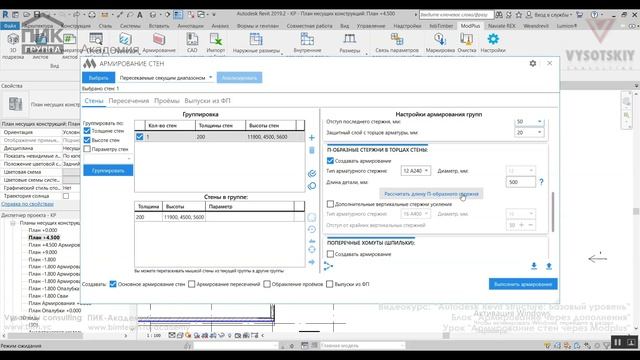Image resolution: width=640 pixels, height=360 pixels.
Task: Click the Выполнить армирование button
Action: point(523,284)
